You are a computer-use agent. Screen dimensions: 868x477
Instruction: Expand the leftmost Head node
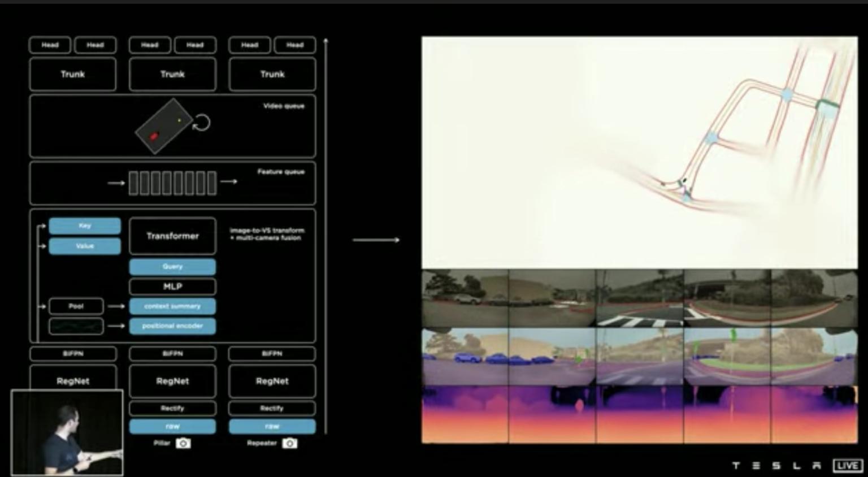click(x=49, y=45)
